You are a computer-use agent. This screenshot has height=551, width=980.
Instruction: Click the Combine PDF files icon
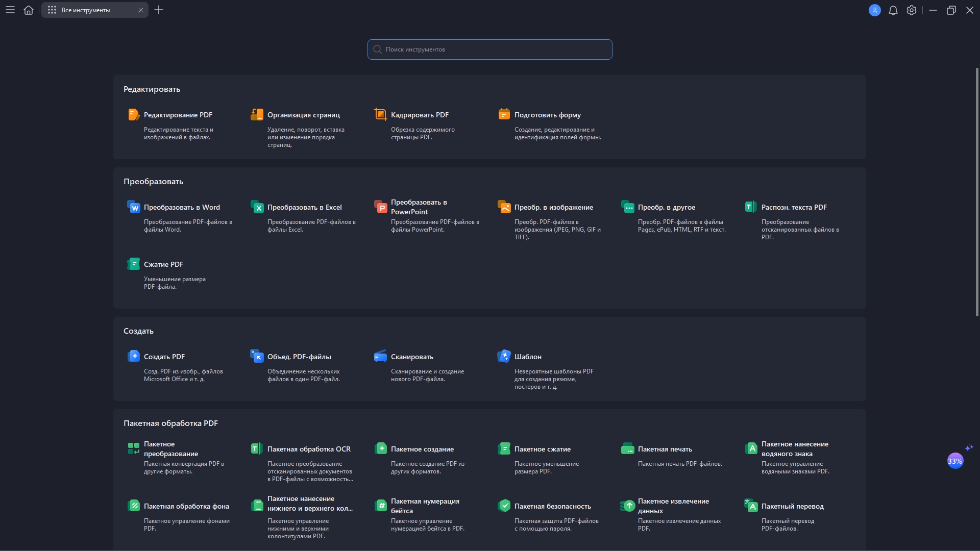257,357
